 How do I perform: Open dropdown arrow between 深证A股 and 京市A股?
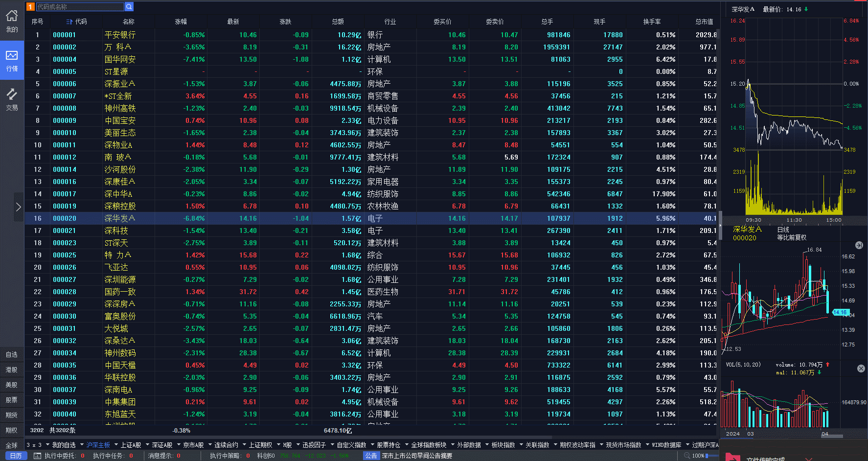point(178,445)
